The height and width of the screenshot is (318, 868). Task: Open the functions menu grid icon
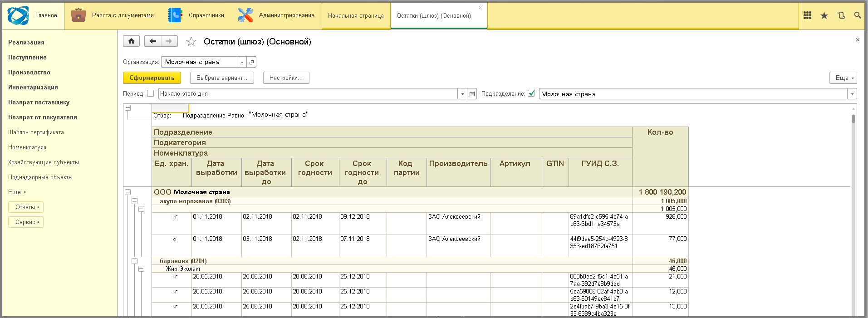point(807,15)
